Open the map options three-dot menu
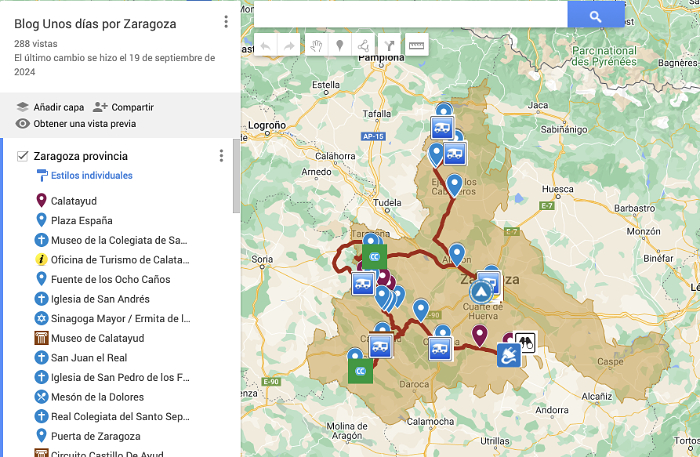This screenshot has height=457, width=700. click(x=226, y=22)
